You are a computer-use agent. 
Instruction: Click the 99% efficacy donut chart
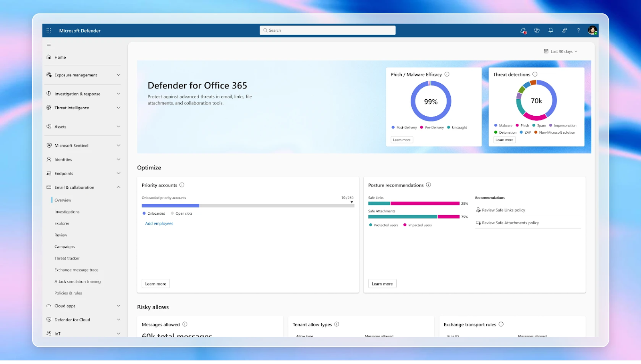(x=431, y=101)
